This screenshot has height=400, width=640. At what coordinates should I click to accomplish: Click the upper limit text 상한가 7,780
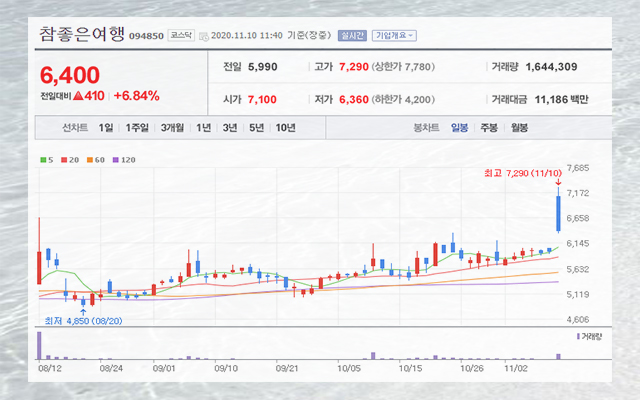pyautogui.click(x=403, y=67)
